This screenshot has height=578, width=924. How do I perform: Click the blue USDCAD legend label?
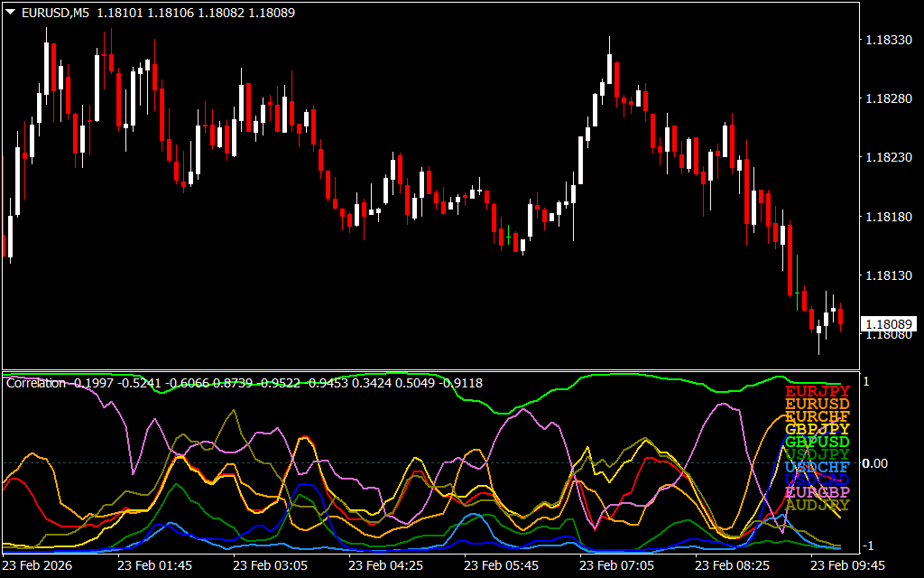point(818,480)
